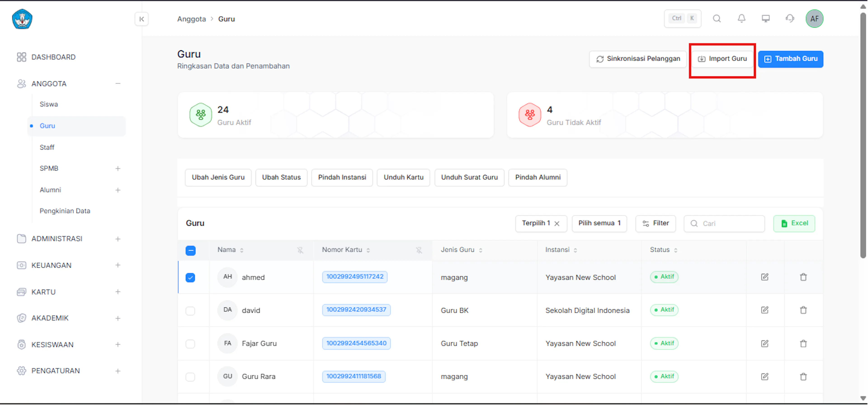Click the Pindah Instansi button

(x=342, y=177)
